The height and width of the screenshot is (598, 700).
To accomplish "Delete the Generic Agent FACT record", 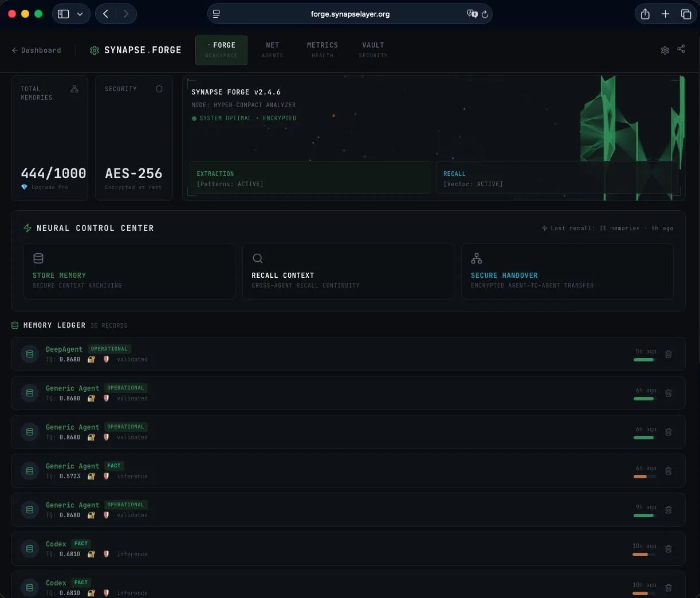I will pos(668,471).
